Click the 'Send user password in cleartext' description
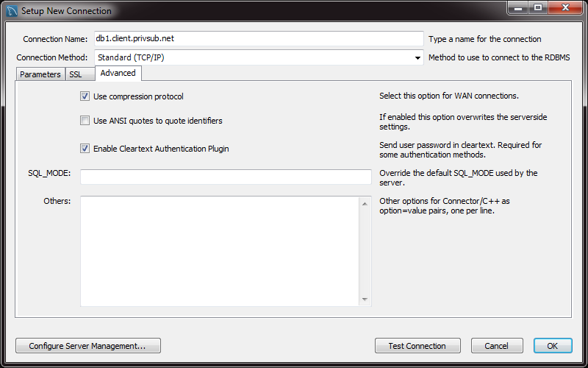Screen dimensions: 588x368 click(461, 149)
